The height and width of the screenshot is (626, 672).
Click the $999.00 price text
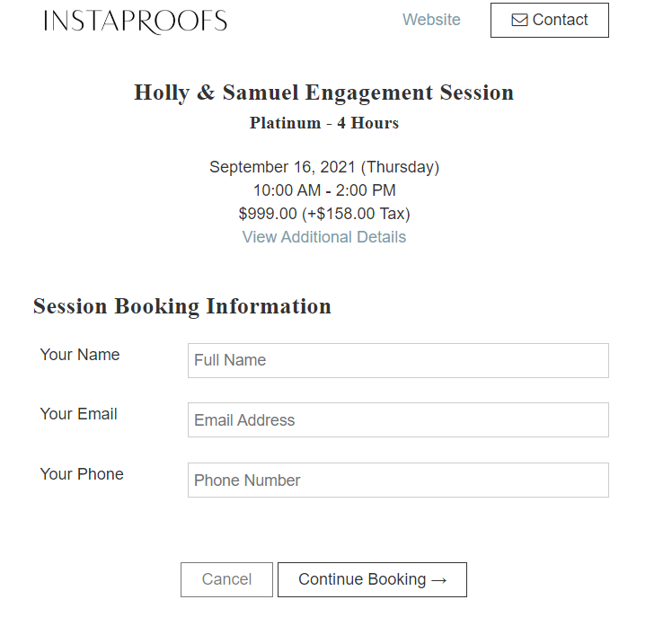(x=268, y=214)
